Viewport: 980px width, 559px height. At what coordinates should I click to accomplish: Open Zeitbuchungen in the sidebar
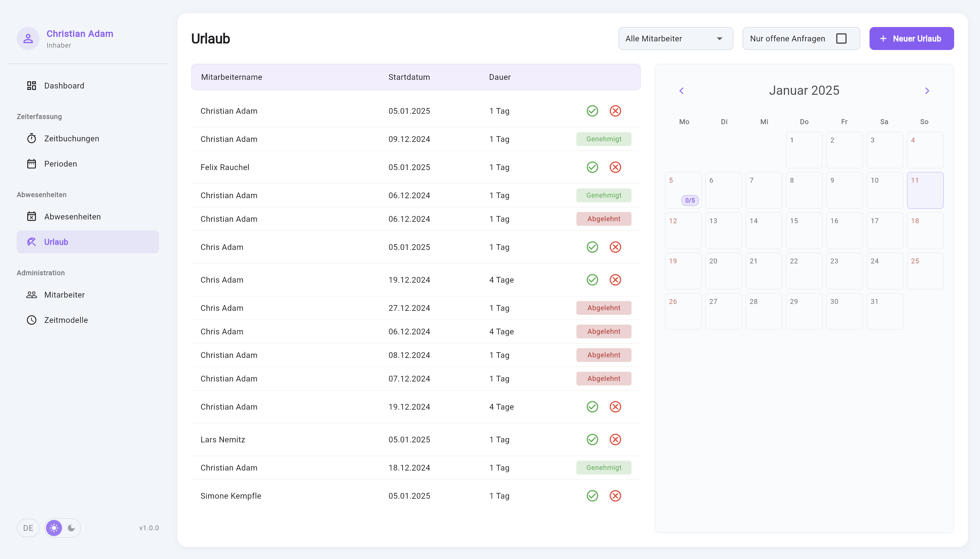click(72, 138)
